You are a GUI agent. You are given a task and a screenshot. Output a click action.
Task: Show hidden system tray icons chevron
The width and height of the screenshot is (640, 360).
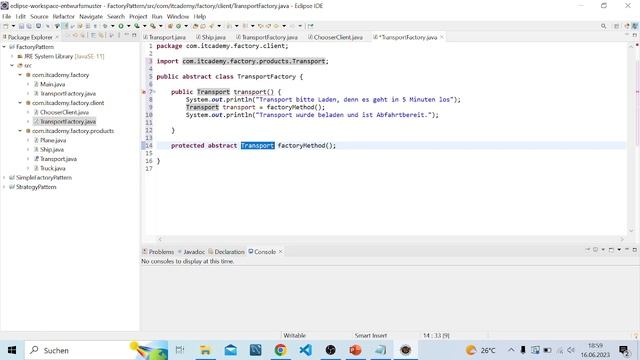[x=511, y=350]
